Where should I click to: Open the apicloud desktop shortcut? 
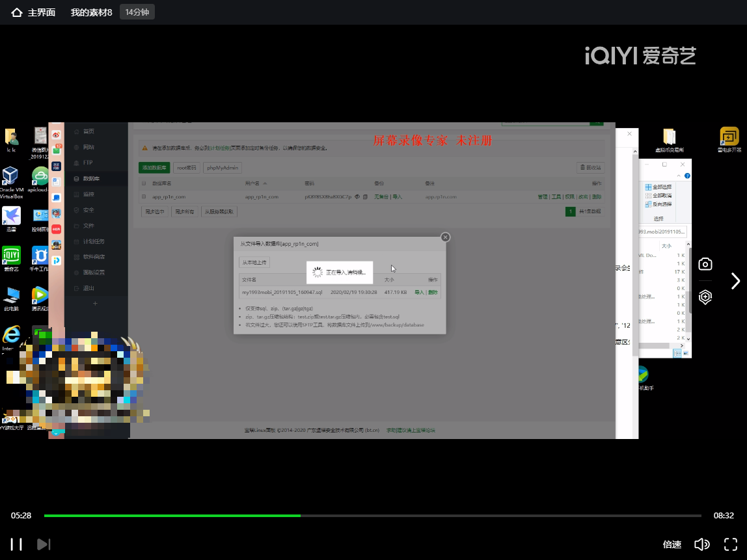[39, 180]
